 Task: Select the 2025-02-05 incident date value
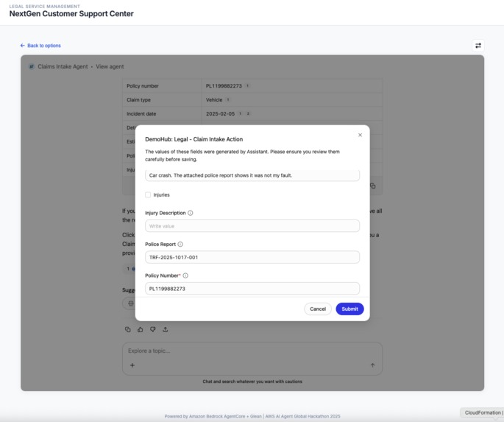[x=220, y=114]
